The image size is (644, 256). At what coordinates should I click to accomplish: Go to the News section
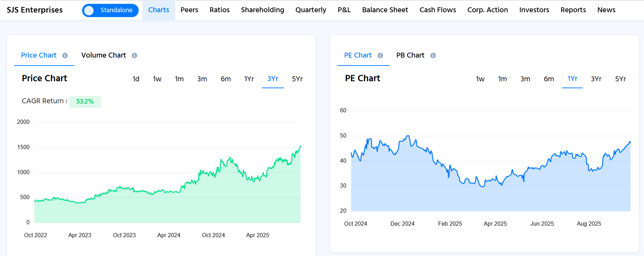[x=606, y=10]
